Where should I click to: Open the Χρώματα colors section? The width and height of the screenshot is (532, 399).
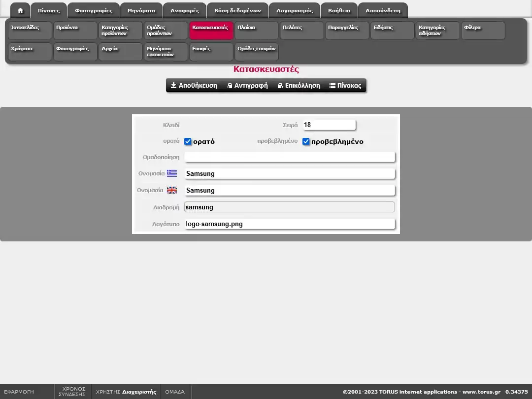click(x=30, y=52)
